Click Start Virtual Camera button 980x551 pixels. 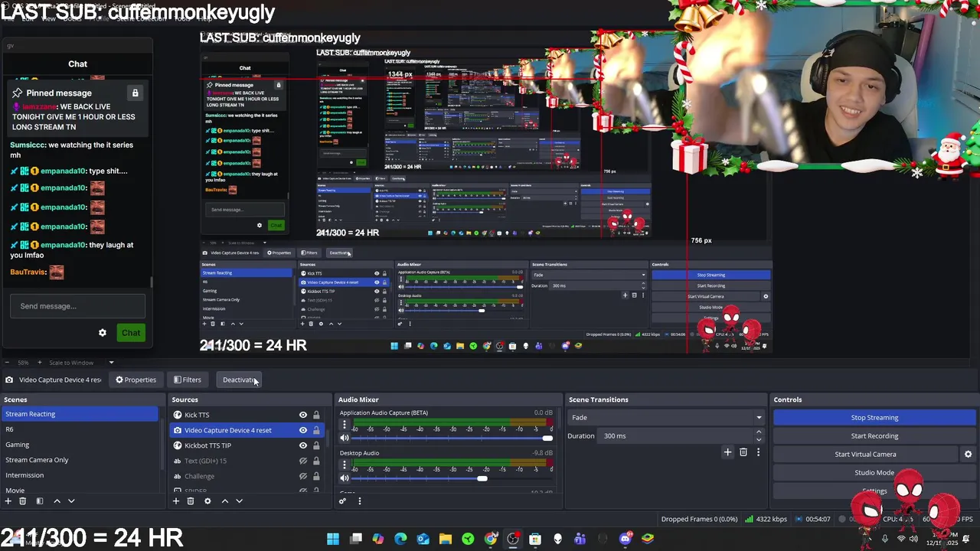pos(865,455)
